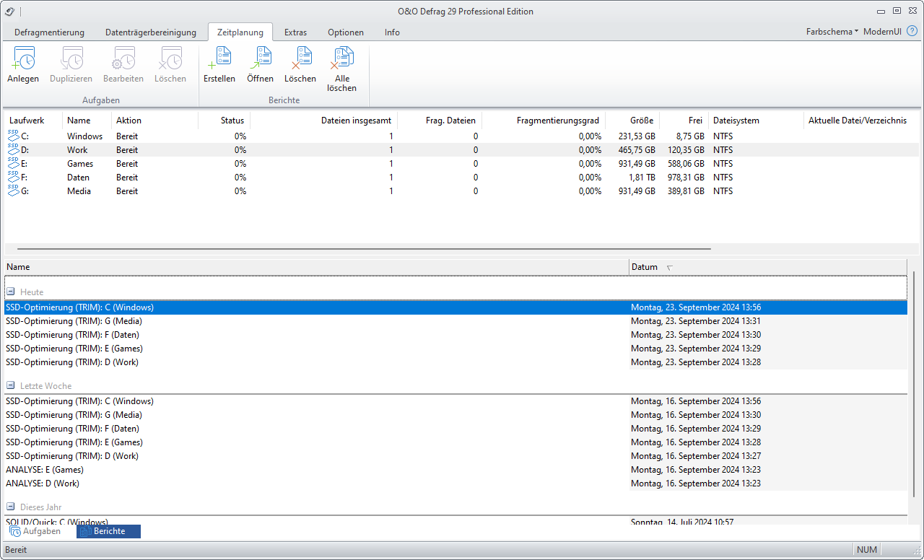924x560 pixels.
Task: Switch to the Berichte bottom tab
Action: [x=108, y=531]
